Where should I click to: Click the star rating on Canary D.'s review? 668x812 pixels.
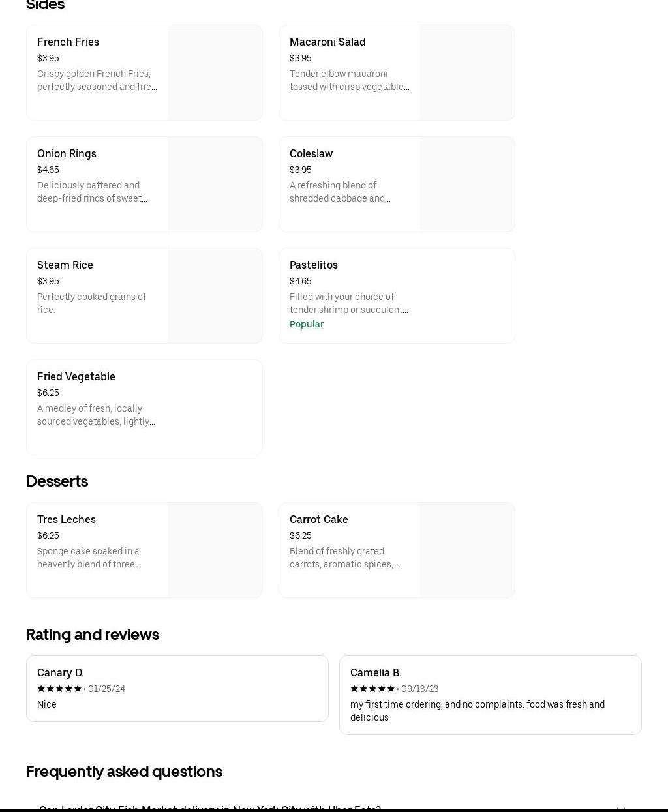click(x=59, y=689)
